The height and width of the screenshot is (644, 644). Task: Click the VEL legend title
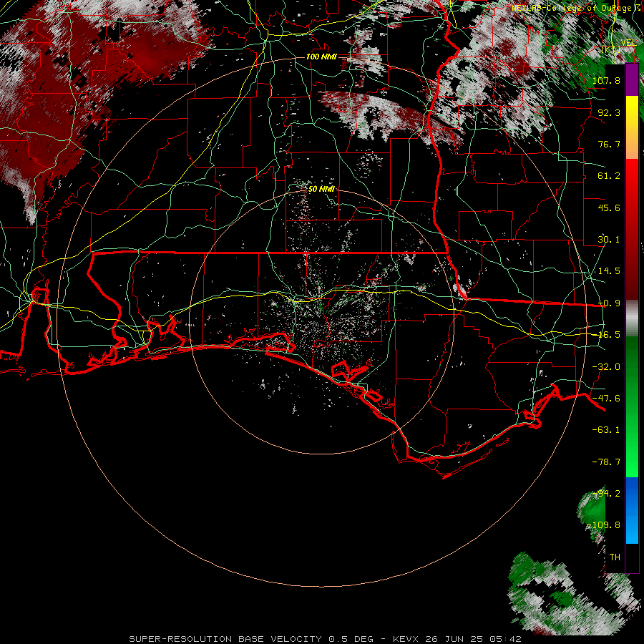(628, 43)
